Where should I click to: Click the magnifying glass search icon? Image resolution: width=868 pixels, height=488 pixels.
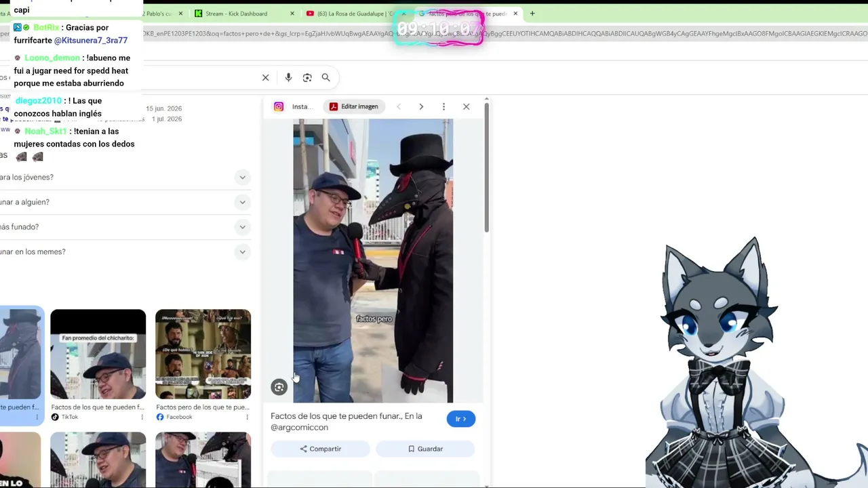tap(326, 78)
